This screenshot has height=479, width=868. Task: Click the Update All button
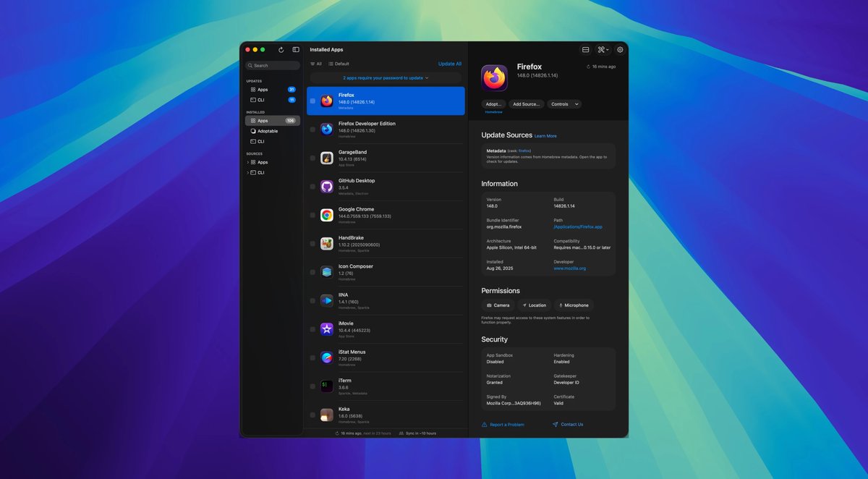449,64
